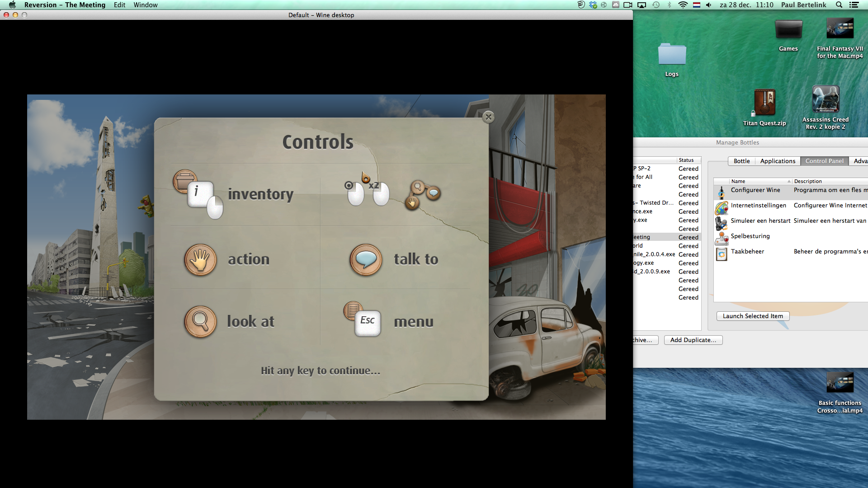This screenshot has height=488, width=868.
Task: Click Launch Selected Item button
Action: click(x=753, y=316)
